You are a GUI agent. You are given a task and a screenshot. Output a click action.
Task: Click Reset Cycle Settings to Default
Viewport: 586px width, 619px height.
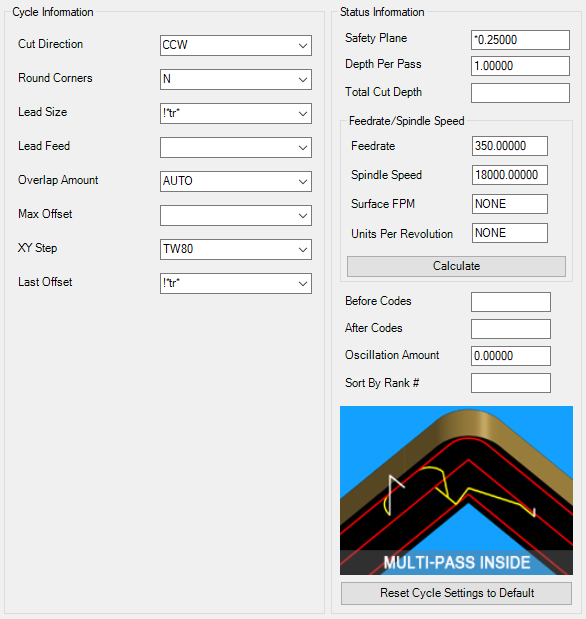[456, 593]
